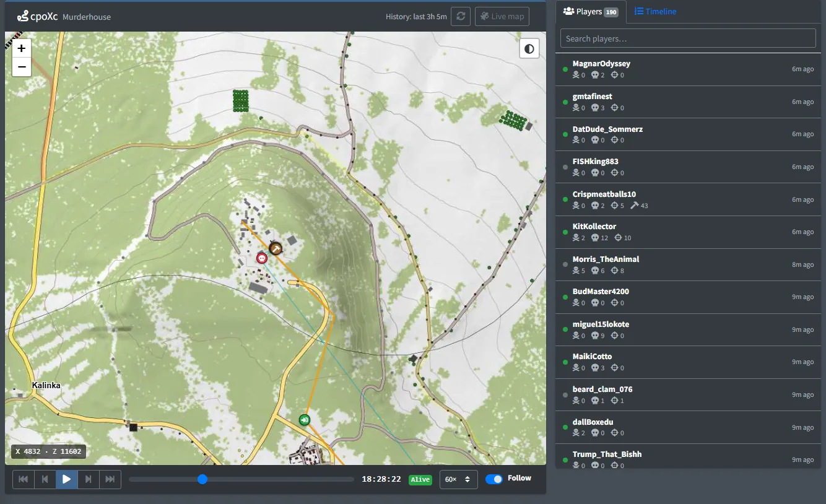Image resolution: width=826 pixels, height=504 pixels.
Task: Play the history timeline
Action: 67,479
